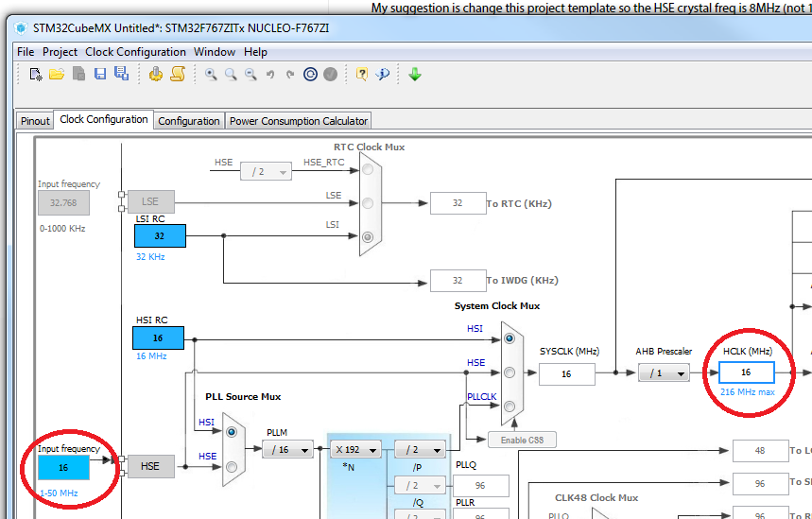The width and height of the screenshot is (812, 519).
Task: Click the magnifier with center dot icon
Action: [x=211, y=75]
